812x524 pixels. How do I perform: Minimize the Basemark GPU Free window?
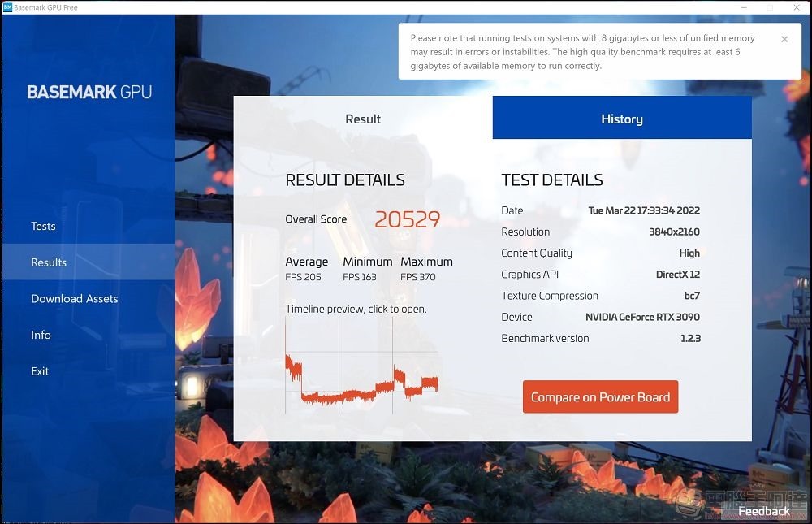[744, 7]
